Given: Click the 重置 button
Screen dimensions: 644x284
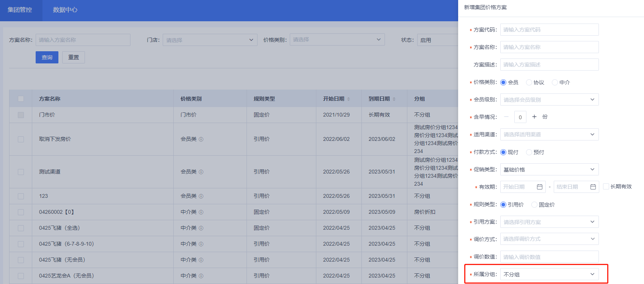Looking at the screenshot, I should point(74,57).
